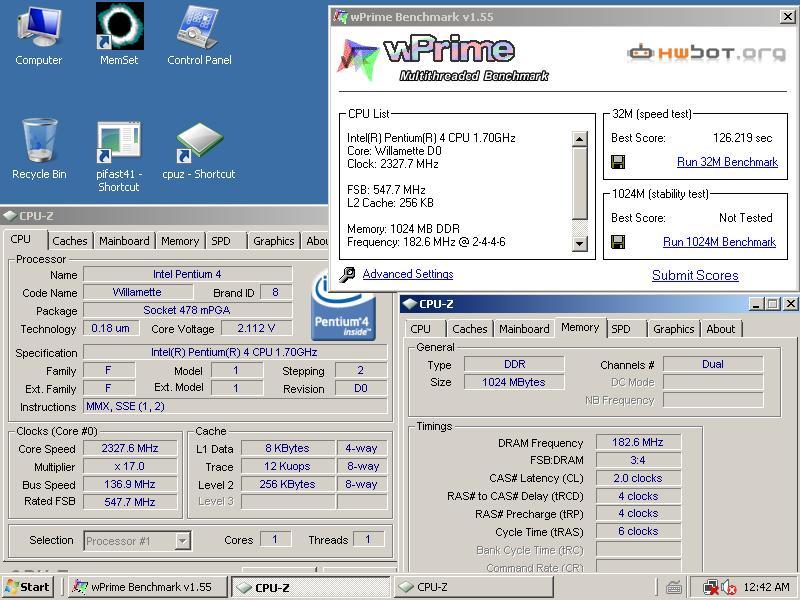This screenshot has height=600, width=800.
Task: Click the Core Speed value 2327.6 MHz
Action: coord(130,448)
